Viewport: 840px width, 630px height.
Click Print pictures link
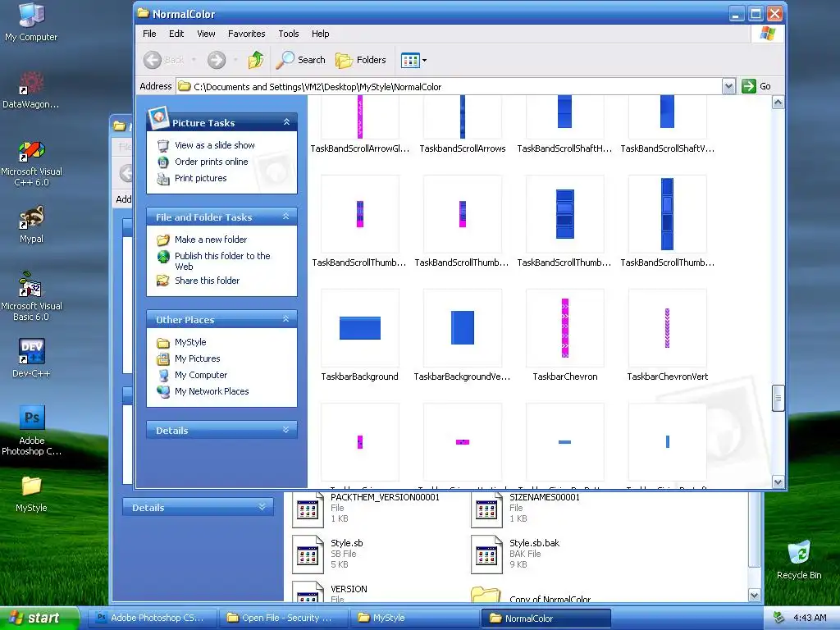[200, 178]
